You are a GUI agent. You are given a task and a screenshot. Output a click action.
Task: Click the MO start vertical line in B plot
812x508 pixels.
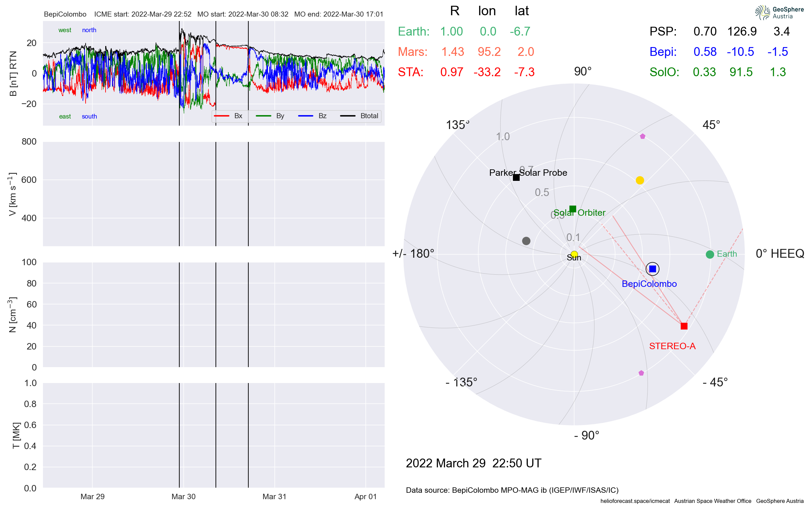point(216,73)
